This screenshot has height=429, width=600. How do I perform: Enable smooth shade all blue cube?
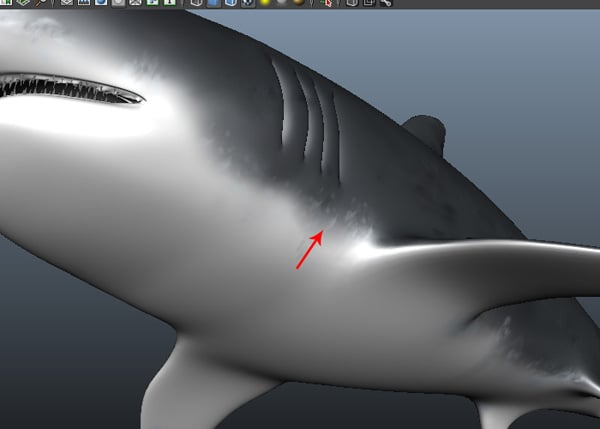[214, 3]
